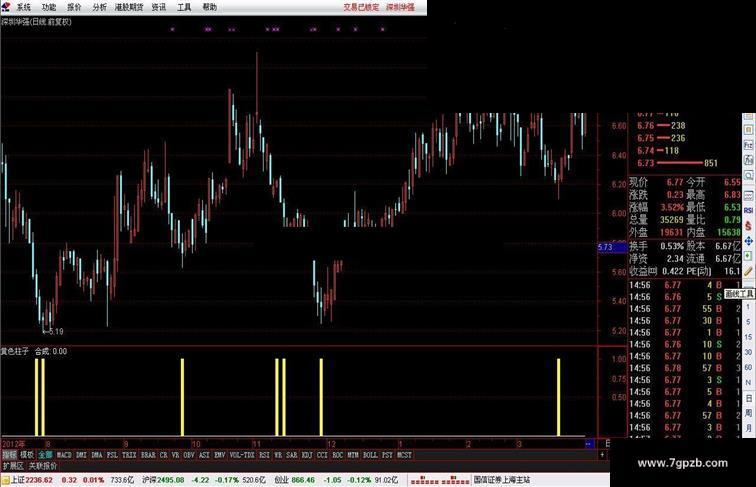Click the red dollar sign icon

coord(748,226)
